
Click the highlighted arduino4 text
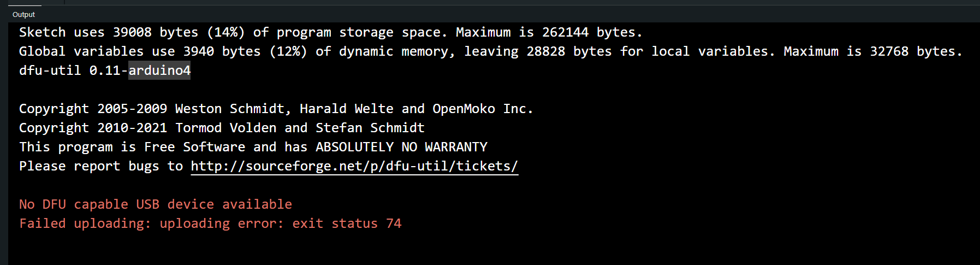pyautogui.click(x=159, y=70)
